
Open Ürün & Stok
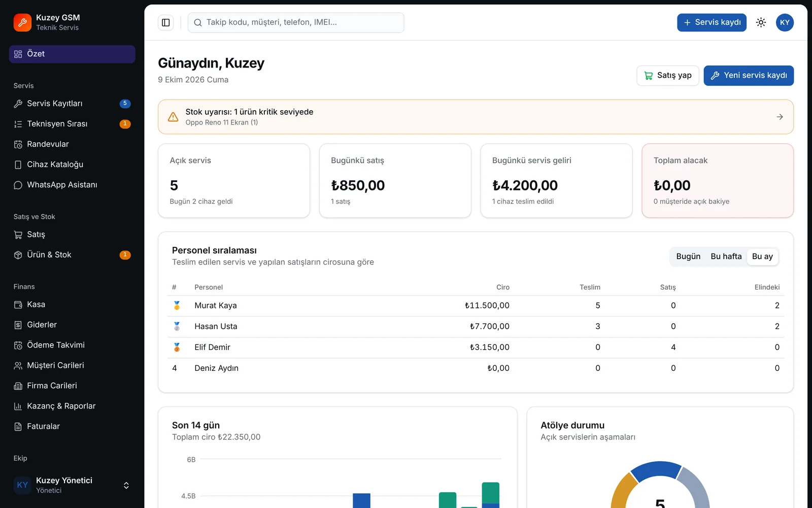pyautogui.click(x=72, y=255)
